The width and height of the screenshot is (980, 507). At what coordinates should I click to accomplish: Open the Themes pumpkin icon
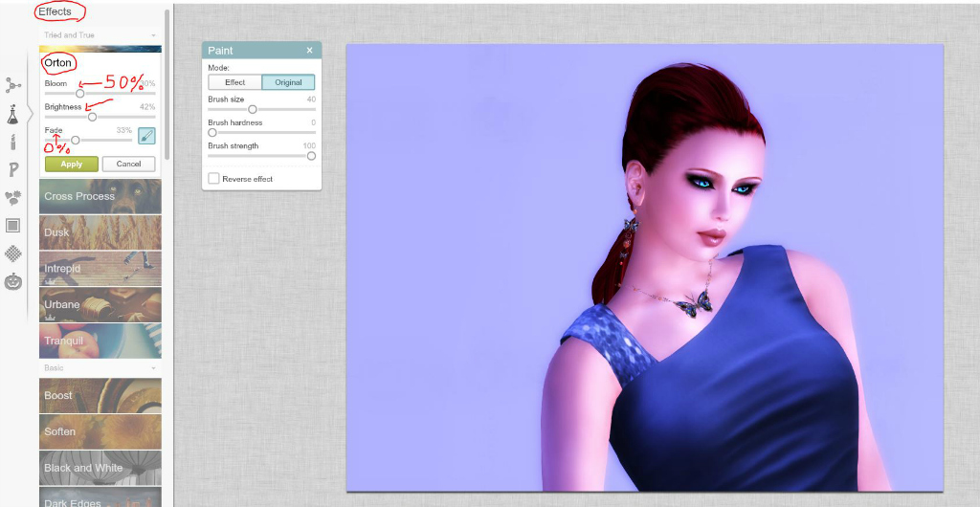click(x=13, y=282)
